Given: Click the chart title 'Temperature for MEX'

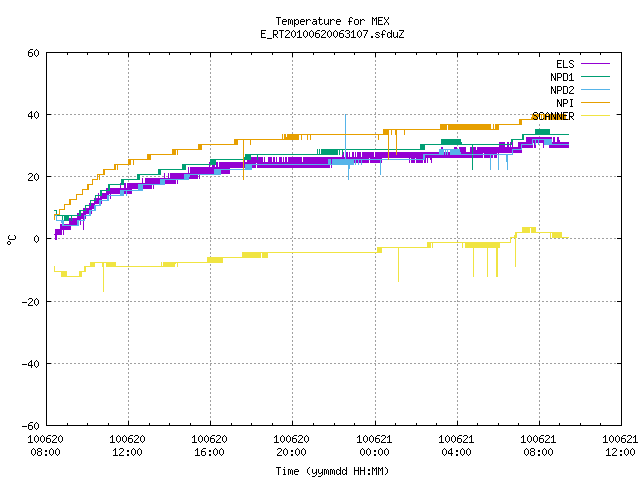Looking at the screenshot, I should [x=332, y=21].
